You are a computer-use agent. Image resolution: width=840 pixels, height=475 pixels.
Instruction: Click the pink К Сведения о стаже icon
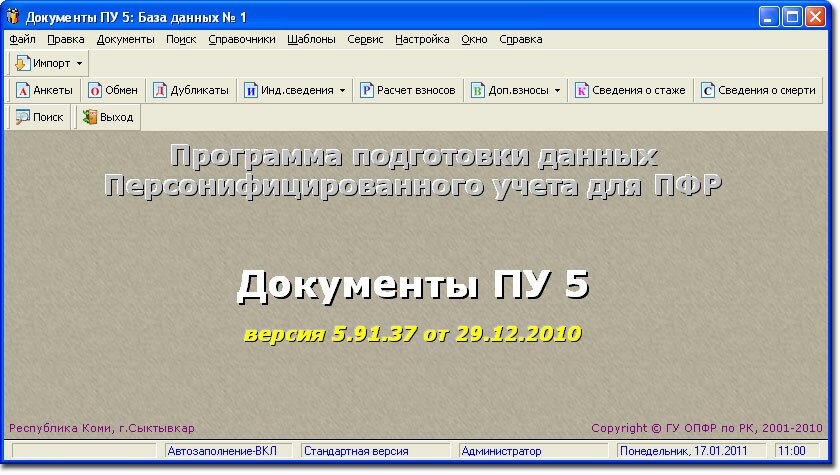582,90
